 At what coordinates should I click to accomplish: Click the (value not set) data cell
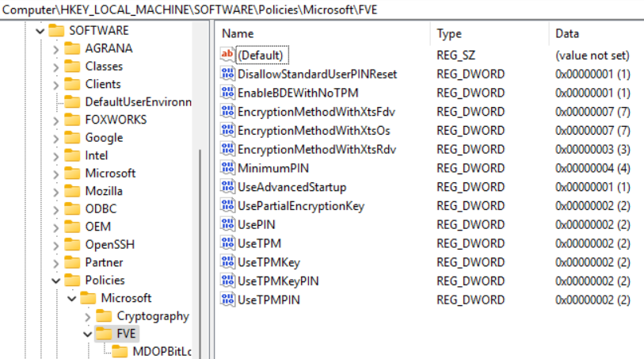tap(593, 55)
